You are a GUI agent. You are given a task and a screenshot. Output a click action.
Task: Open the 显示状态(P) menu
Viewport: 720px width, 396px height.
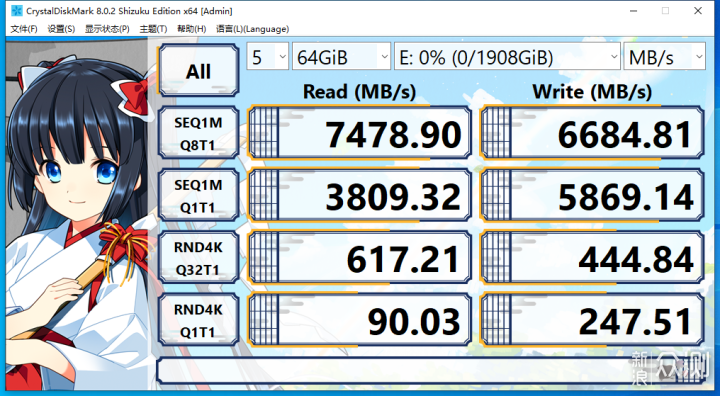[107, 29]
